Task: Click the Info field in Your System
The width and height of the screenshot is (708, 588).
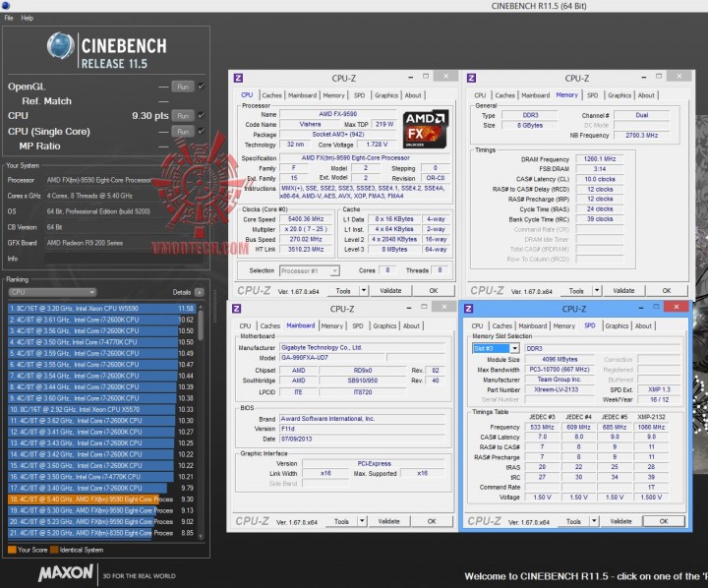Action: (x=124, y=259)
